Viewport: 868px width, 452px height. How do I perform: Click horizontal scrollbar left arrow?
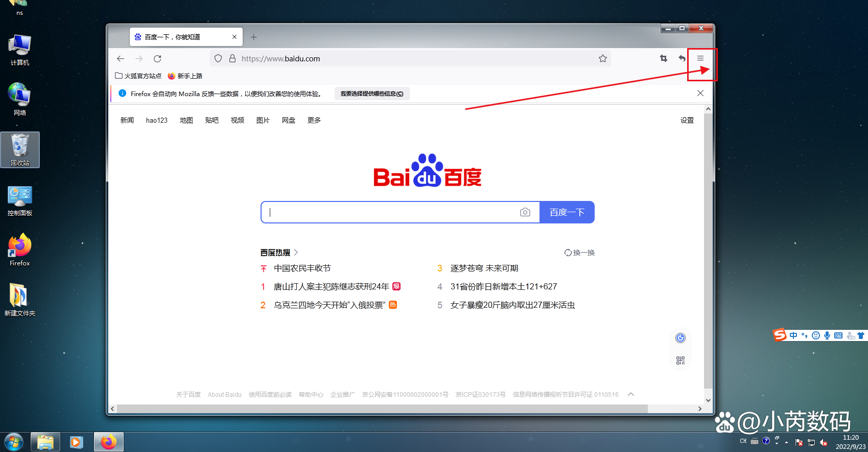pos(112,409)
